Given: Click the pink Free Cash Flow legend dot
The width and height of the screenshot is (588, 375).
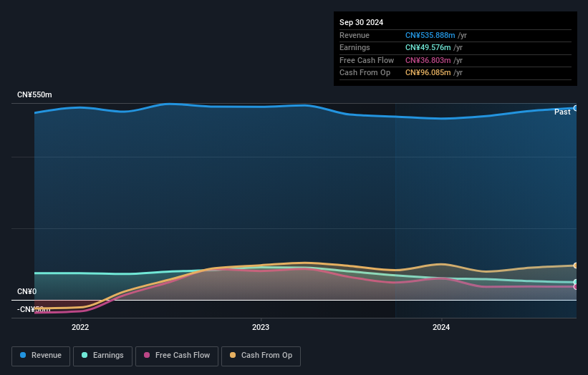Looking at the screenshot, I should 147,355.
